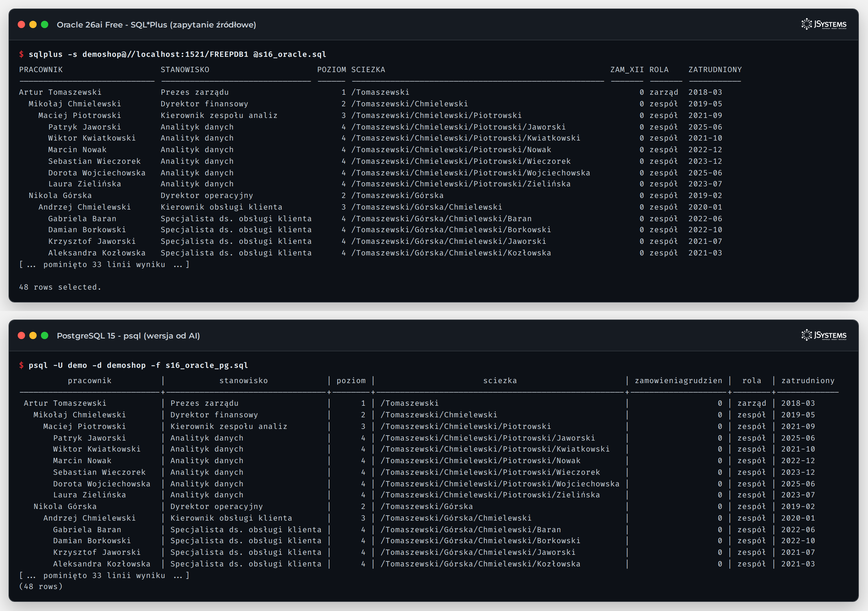The image size is (868, 611).
Task: Click 'Prezes zarządu' in the Oracle output
Action: click(x=195, y=92)
